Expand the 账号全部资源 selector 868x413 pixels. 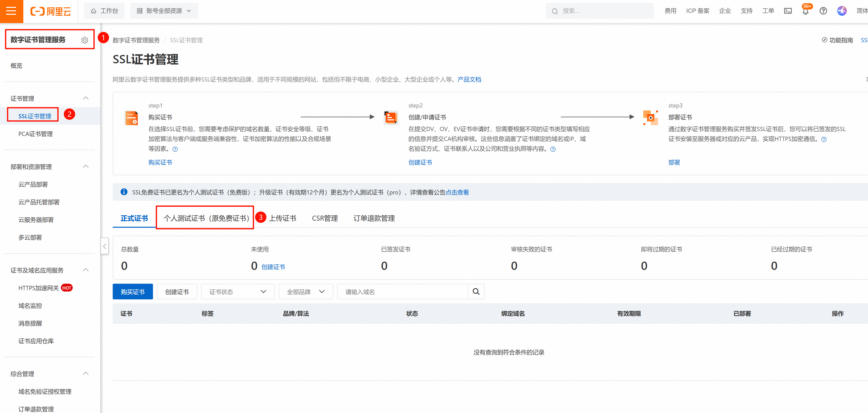coord(164,11)
